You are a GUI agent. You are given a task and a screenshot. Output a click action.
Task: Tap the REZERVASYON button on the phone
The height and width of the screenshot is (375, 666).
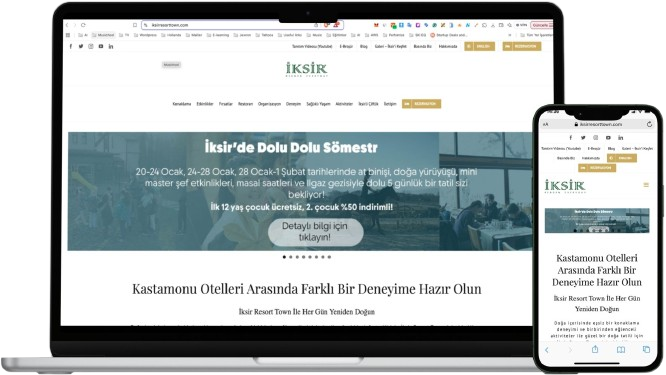[597, 168]
